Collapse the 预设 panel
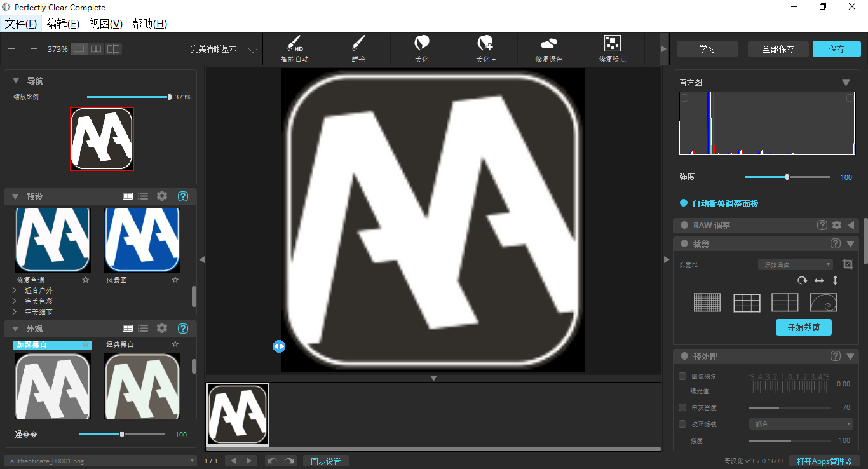This screenshot has height=469, width=868. (x=15, y=196)
